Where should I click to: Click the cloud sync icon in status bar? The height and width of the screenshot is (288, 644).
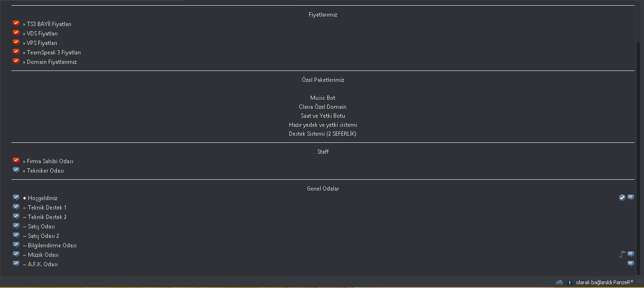pos(559,282)
